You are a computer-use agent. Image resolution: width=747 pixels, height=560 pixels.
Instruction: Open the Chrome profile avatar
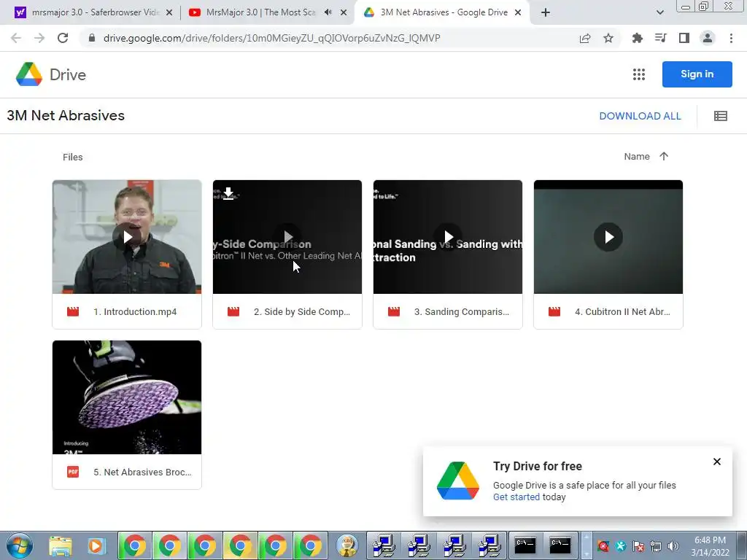[708, 38]
